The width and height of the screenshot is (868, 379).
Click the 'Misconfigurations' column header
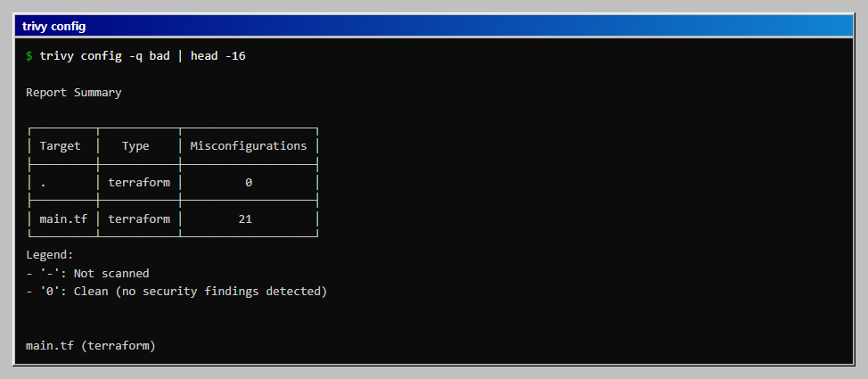coord(249,145)
